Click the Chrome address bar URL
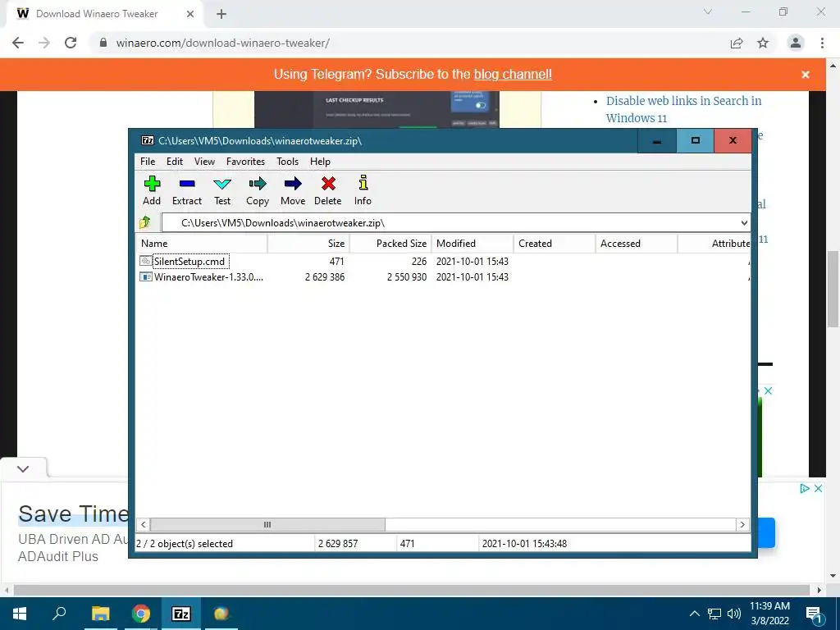Screen dimensions: 840x630 click(223, 43)
